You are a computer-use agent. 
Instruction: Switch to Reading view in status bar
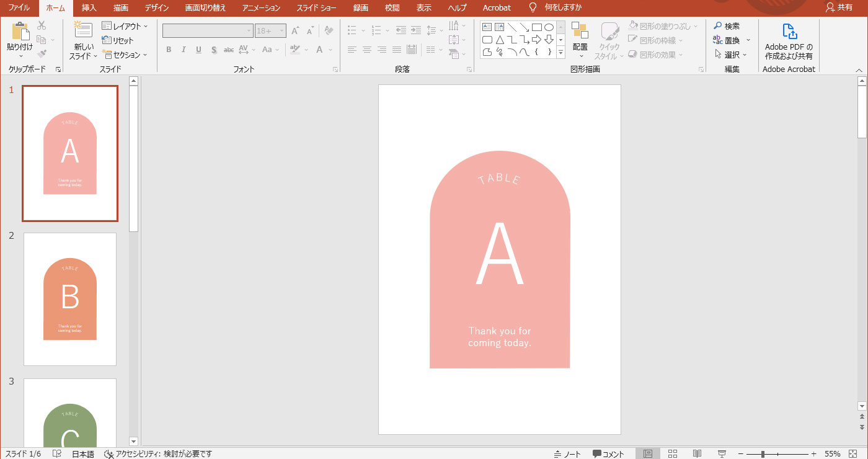tap(697, 454)
